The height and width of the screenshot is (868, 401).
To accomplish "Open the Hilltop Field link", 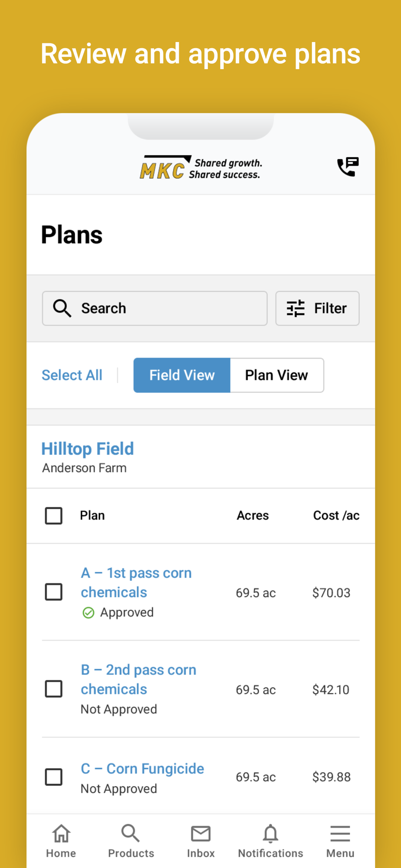I will 88,449.
